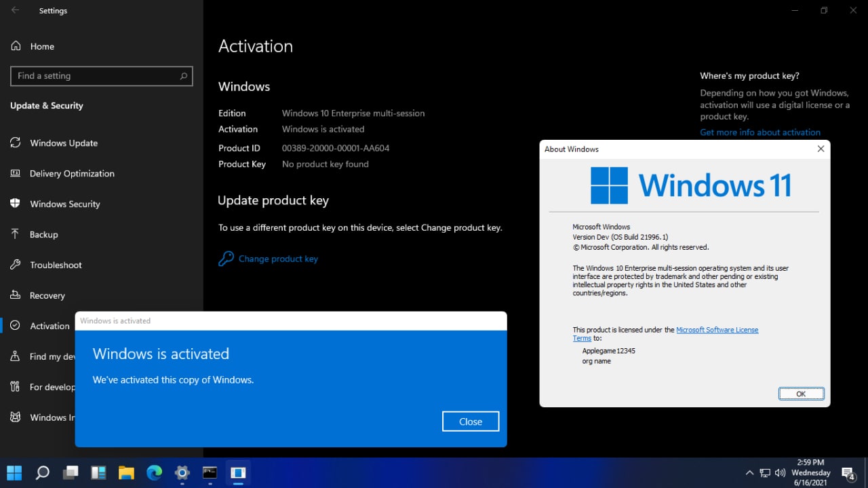Click the Change product key link
Screen dimensions: 868x488
pyautogui.click(x=278, y=259)
